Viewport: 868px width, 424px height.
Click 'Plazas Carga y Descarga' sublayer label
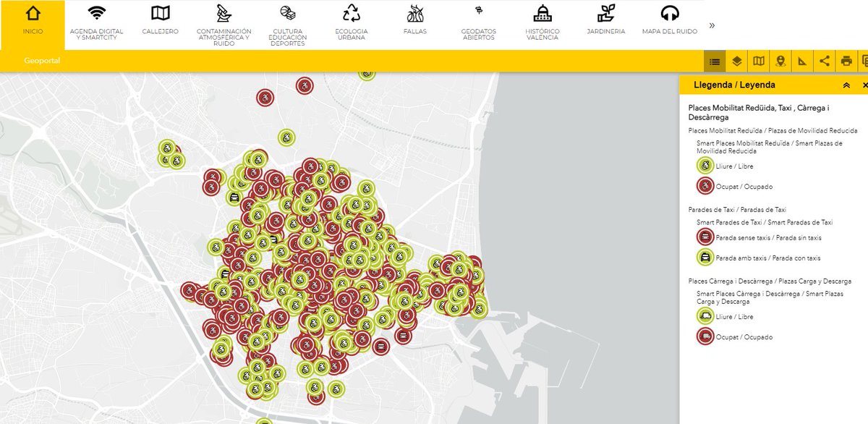(770, 281)
